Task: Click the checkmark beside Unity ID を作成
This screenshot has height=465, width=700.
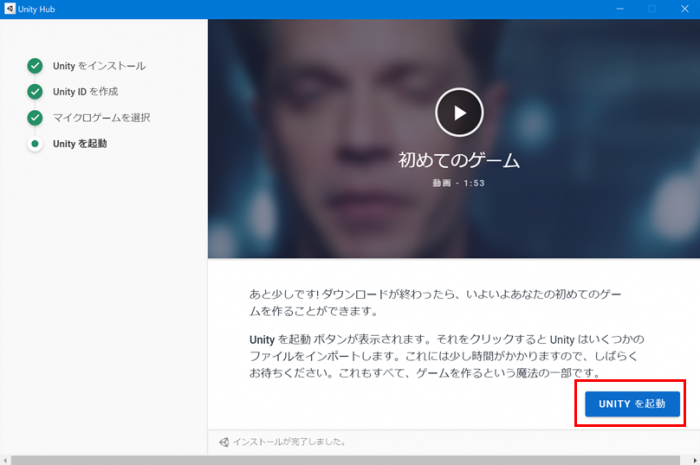Action: [x=35, y=92]
